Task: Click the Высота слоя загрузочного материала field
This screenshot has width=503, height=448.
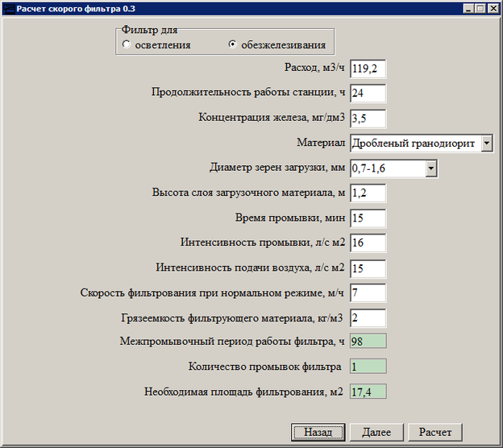Action: [x=368, y=193]
